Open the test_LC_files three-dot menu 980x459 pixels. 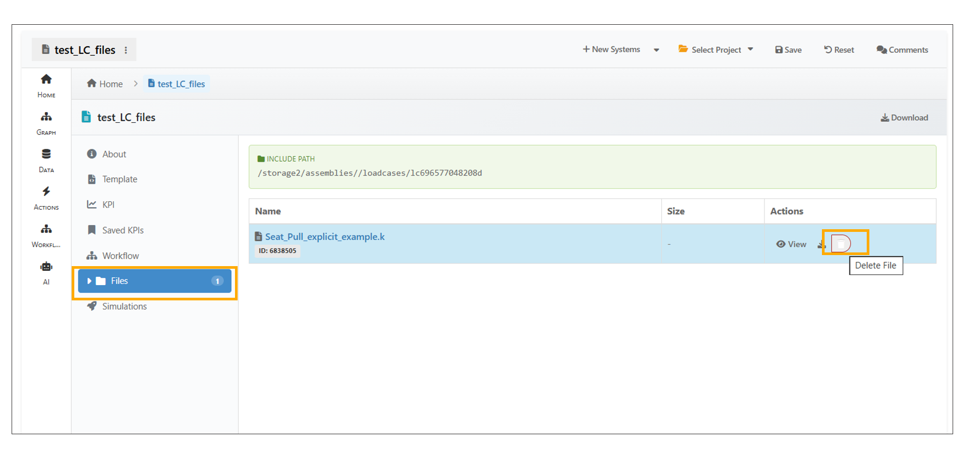(126, 50)
